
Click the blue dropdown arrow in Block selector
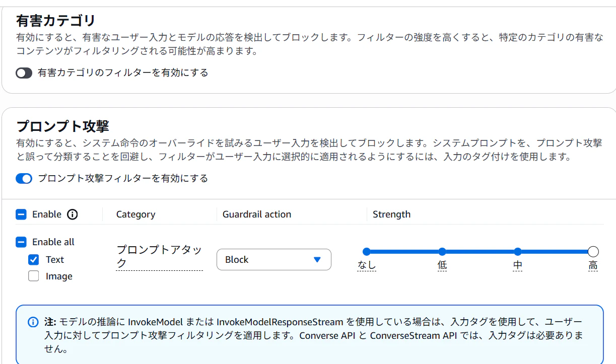pos(317,260)
